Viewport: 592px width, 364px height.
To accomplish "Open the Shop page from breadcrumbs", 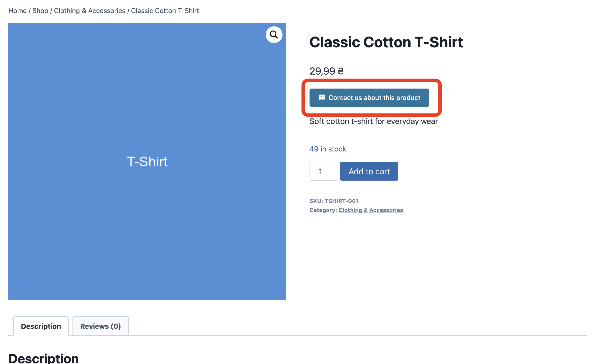I will coord(40,10).
